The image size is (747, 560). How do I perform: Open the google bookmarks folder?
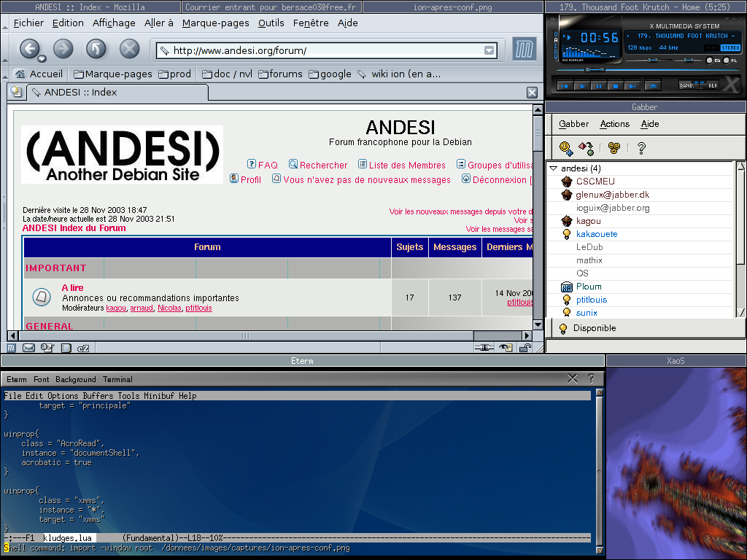point(330,74)
